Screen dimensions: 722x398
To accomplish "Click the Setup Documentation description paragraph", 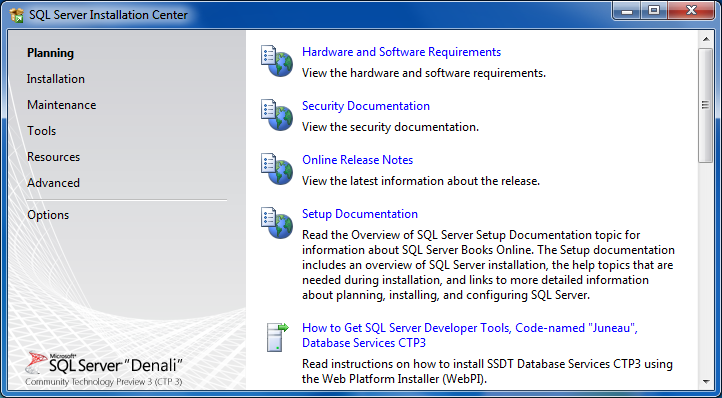I will [489, 265].
